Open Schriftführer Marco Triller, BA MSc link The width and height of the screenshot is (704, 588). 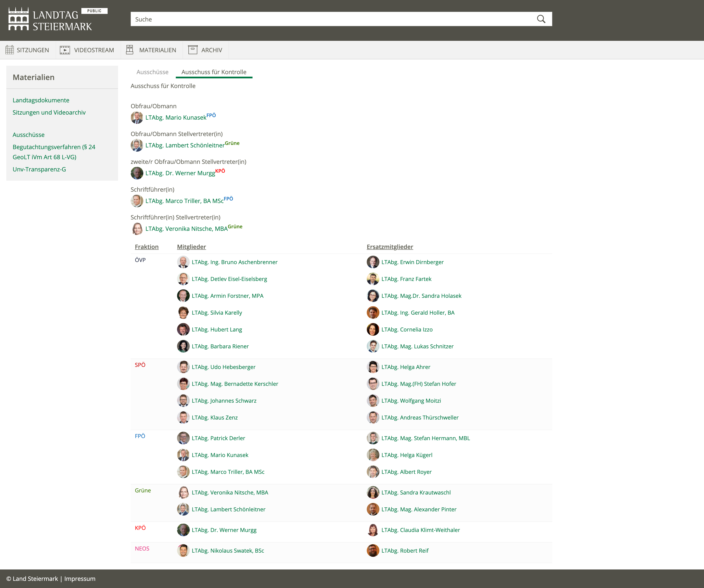184,201
